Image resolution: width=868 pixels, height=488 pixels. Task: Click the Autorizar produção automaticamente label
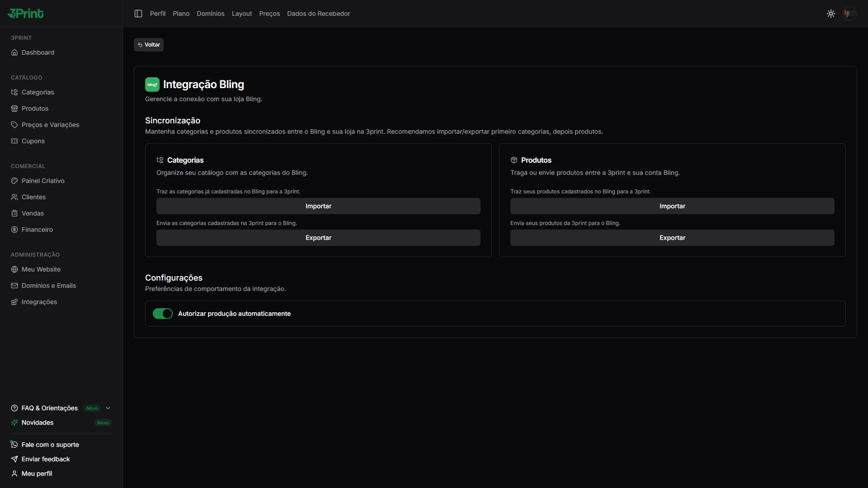234,314
